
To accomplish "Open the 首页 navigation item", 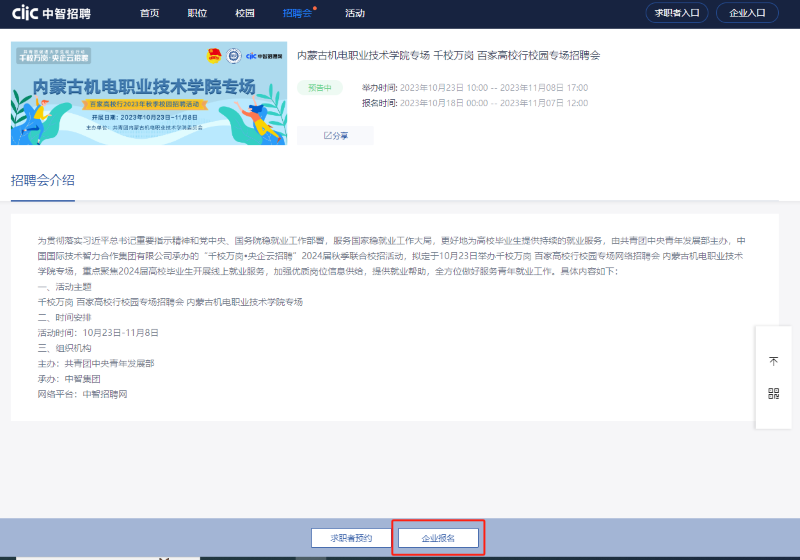I will [150, 13].
